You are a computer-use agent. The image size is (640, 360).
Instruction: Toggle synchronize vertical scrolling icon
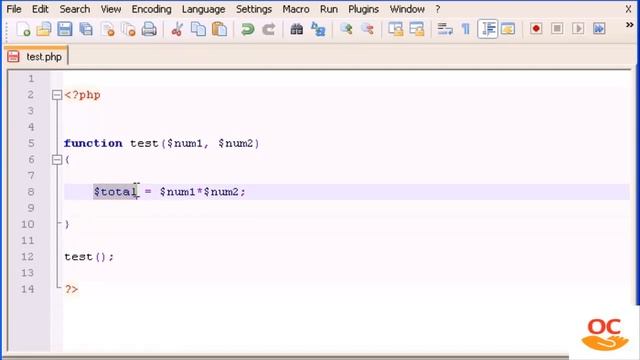click(x=396, y=29)
